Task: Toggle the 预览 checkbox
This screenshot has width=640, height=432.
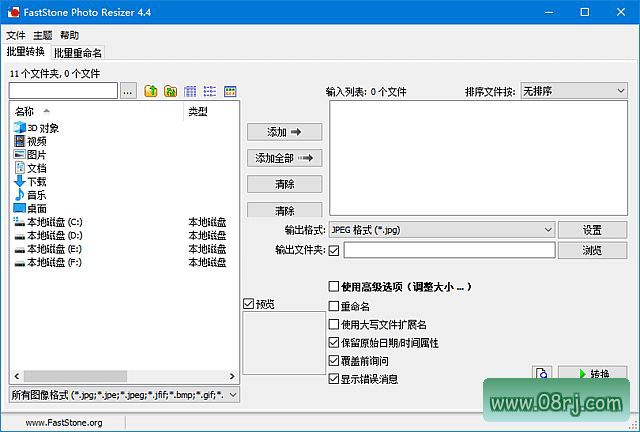Action: pyautogui.click(x=248, y=303)
